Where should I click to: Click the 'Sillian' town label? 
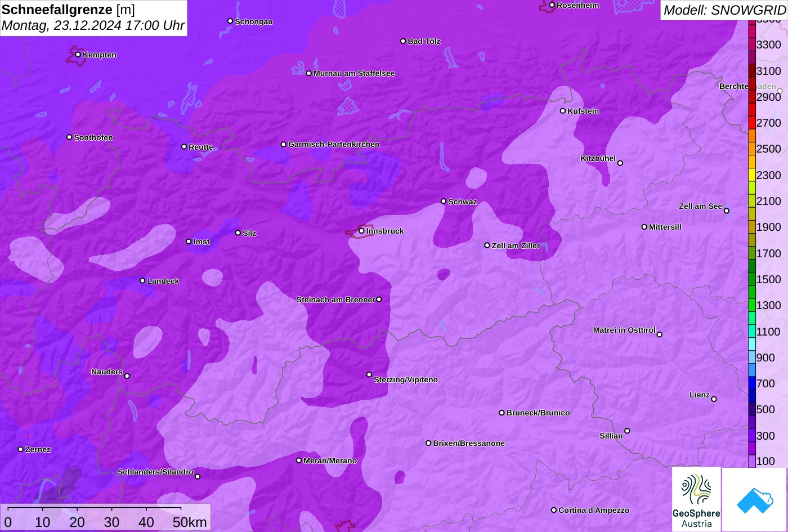click(611, 436)
